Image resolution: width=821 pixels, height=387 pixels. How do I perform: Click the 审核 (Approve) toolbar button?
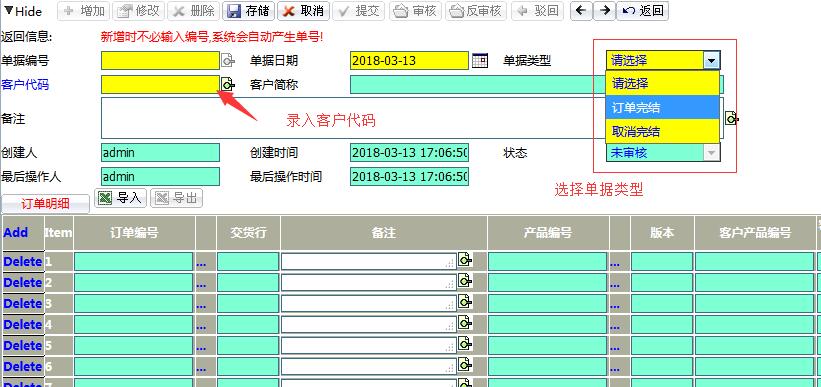[x=415, y=11]
